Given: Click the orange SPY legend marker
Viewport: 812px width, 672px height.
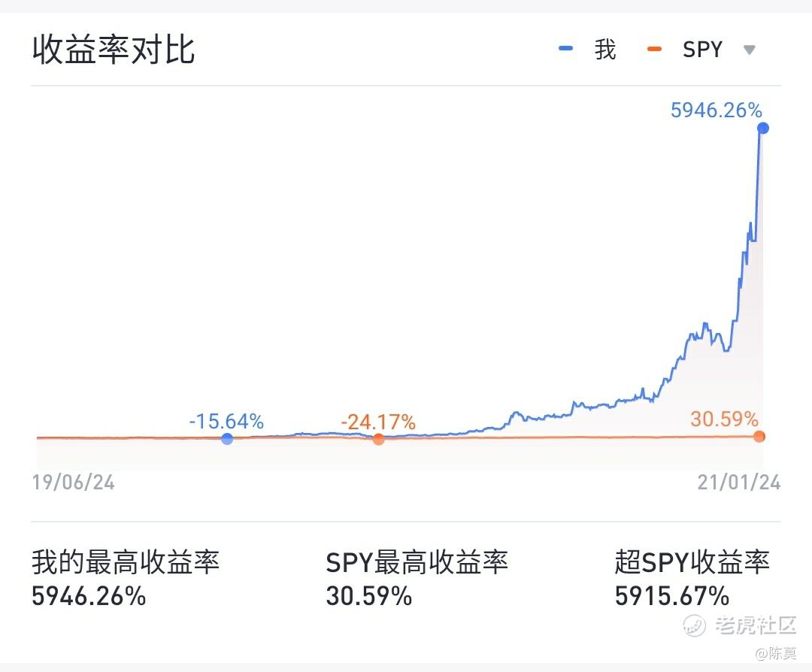Looking at the screenshot, I should pos(654,49).
